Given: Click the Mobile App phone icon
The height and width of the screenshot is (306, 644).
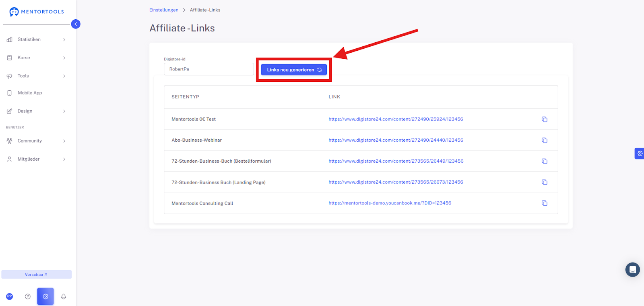Looking at the screenshot, I should (x=10, y=93).
